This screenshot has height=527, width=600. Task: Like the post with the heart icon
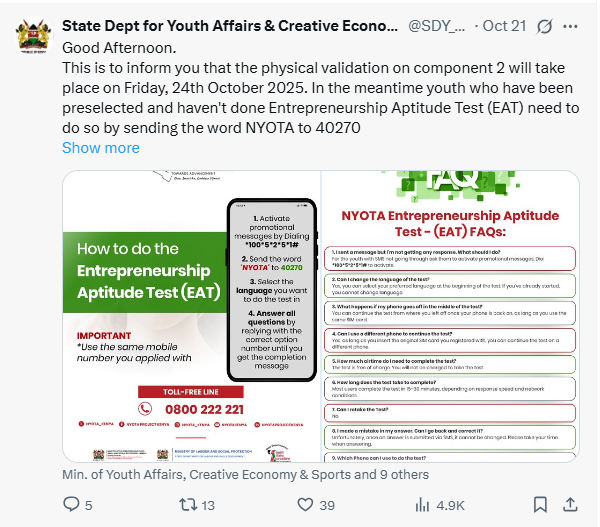click(x=300, y=505)
